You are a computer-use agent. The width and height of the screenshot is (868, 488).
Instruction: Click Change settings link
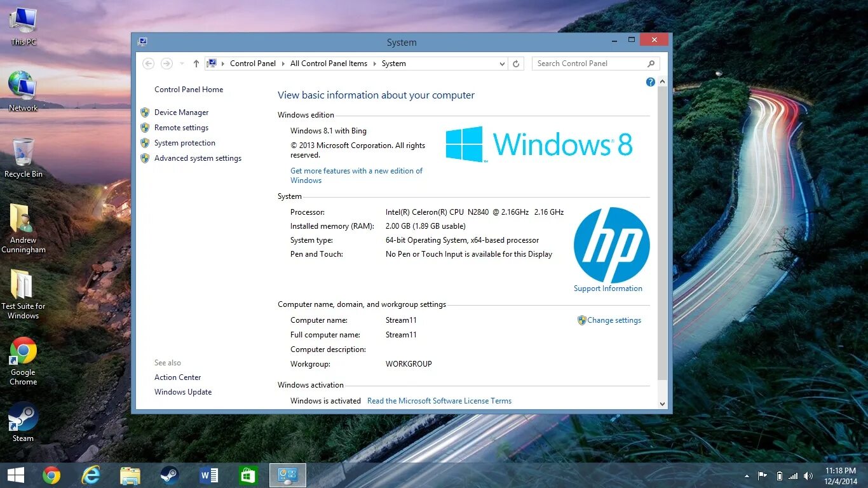pos(614,320)
